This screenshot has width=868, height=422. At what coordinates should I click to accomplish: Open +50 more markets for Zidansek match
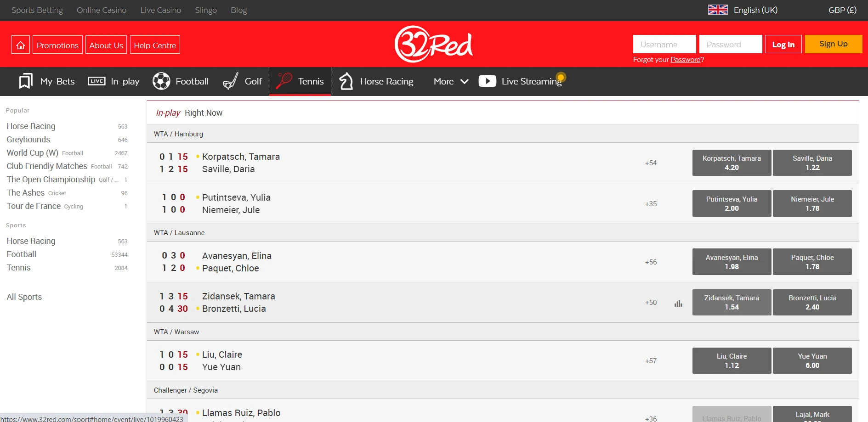coord(651,303)
